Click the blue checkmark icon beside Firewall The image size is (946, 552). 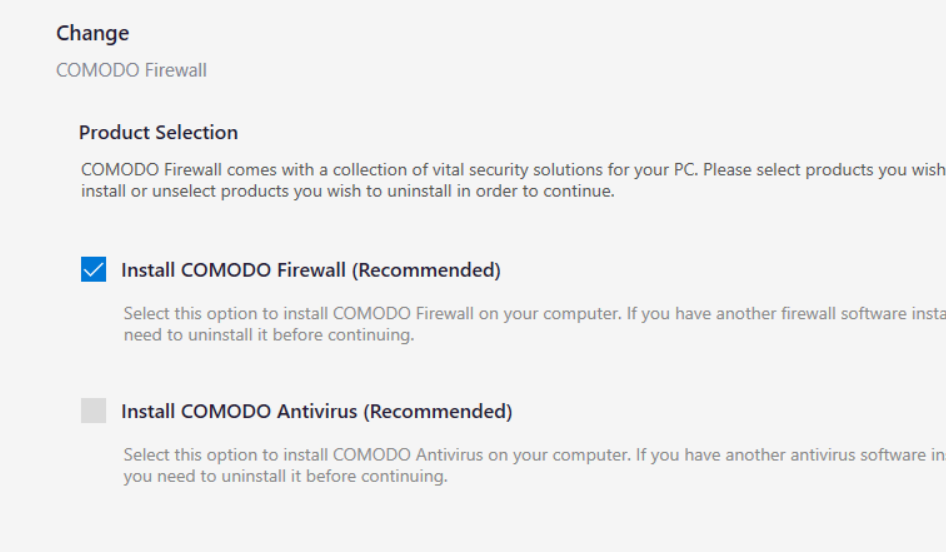pos(93,270)
